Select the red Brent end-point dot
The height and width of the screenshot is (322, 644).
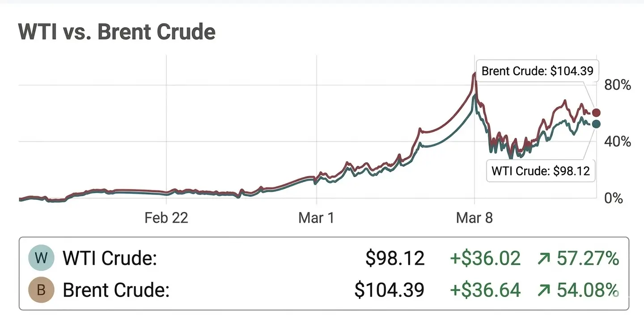[x=596, y=113]
